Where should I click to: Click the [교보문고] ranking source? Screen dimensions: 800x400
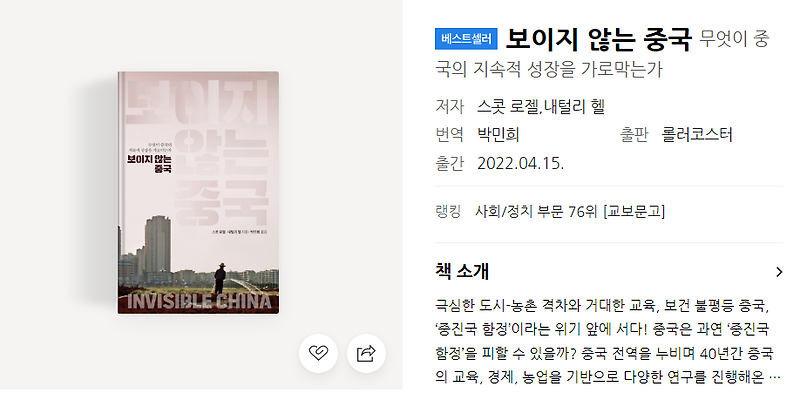(634, 211)
